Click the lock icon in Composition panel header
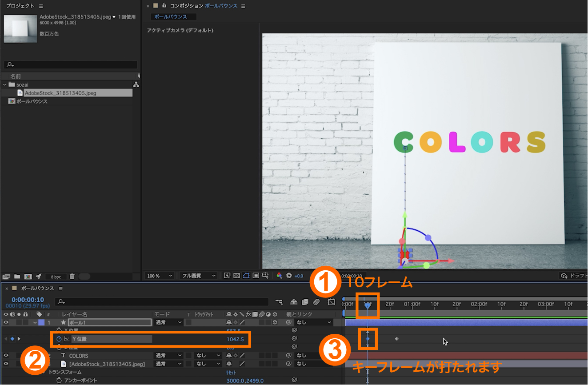 (x=164, y=6)
